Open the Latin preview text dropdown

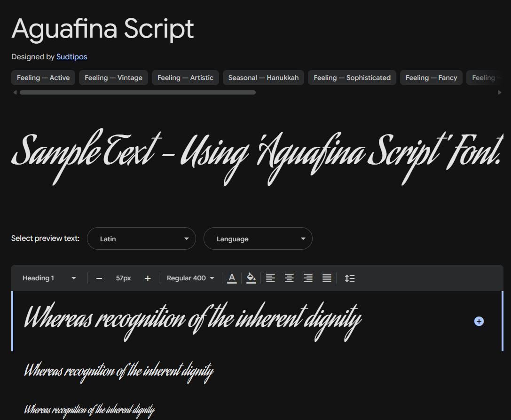click(x=142, y=239)
